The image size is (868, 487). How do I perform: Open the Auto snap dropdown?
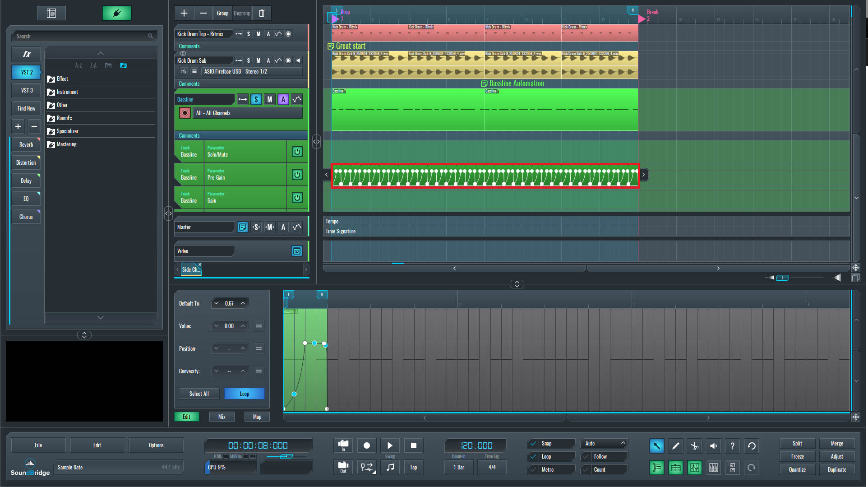pyautogui.click(x=604, y=443)
